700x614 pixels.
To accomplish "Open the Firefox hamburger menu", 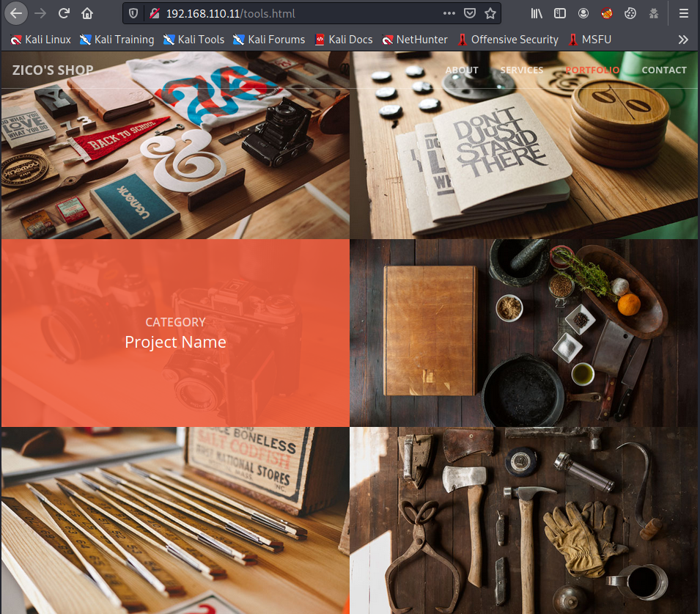I will [684, 13].
